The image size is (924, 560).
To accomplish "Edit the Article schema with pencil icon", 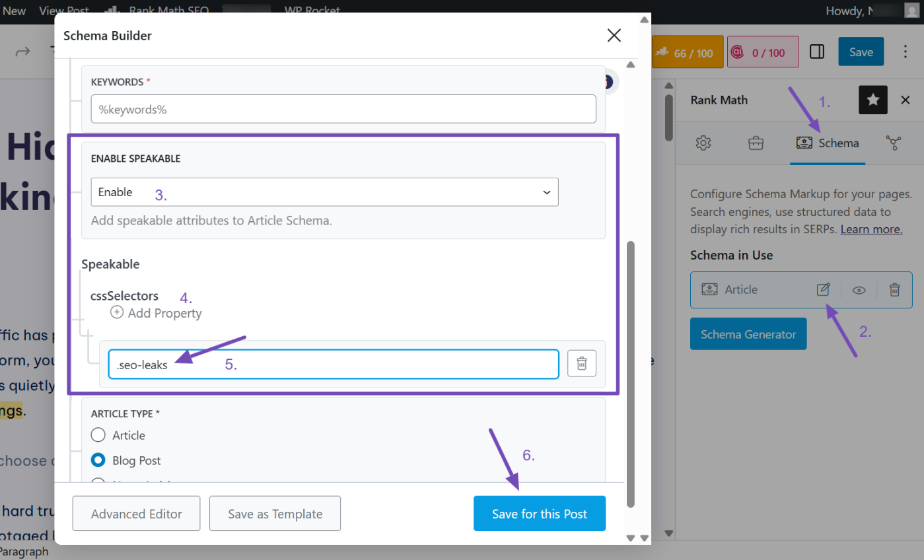I will click(x=823, y=289).
